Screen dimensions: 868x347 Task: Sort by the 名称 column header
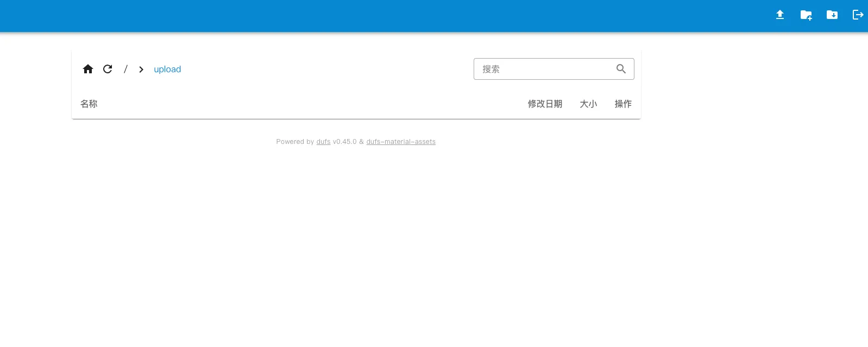click(89, 104)
